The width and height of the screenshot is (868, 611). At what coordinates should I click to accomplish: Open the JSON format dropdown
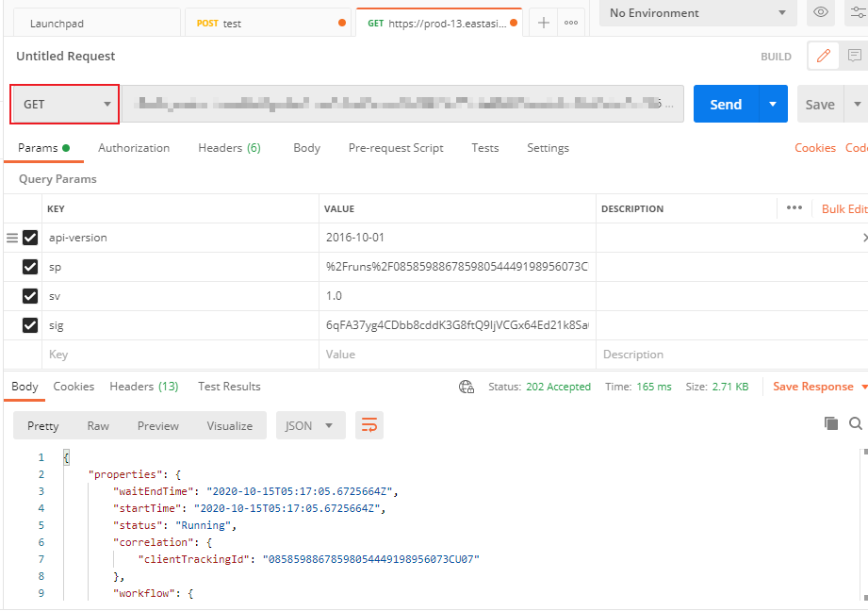(x=310, y=425)
